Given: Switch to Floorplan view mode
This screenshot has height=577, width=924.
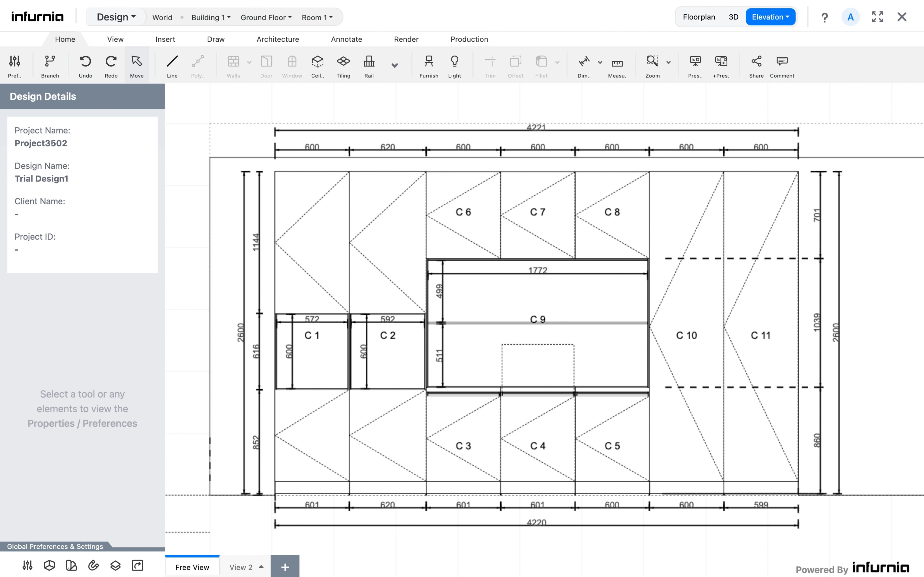Looking at the screenshot, I should click(x=699, y=17).
